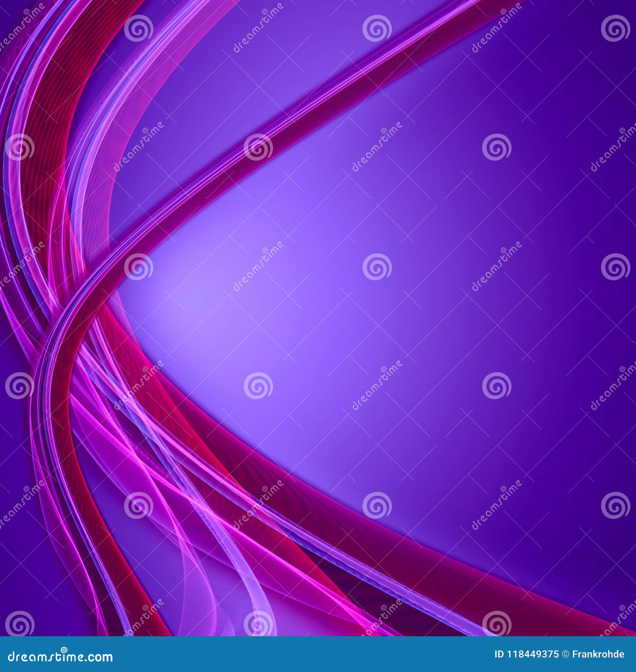Screen dimensions: 636x672
Task: Click the copyright symbol beside Frankrohde
Action: click(x=565, y=654)
